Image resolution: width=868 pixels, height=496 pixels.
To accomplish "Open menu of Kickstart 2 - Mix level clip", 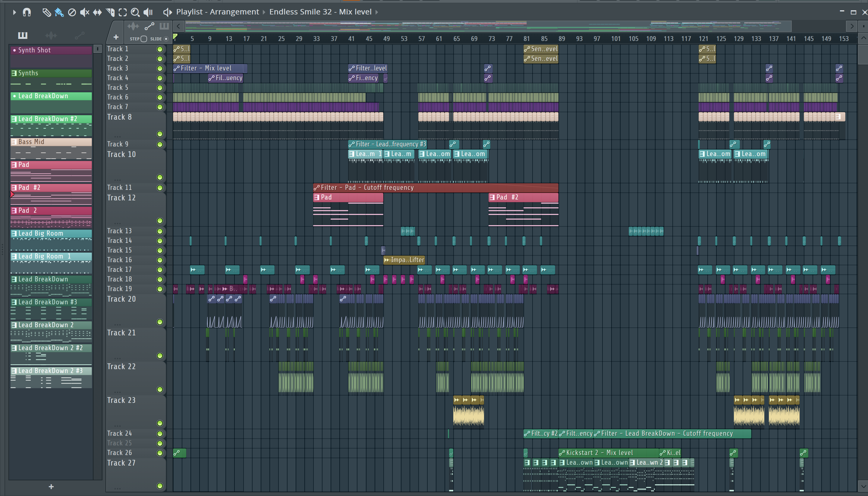I will tap(562, 453).
